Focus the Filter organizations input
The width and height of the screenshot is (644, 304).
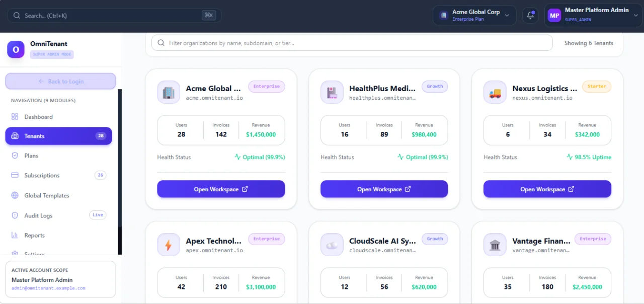tap(352, 43)
